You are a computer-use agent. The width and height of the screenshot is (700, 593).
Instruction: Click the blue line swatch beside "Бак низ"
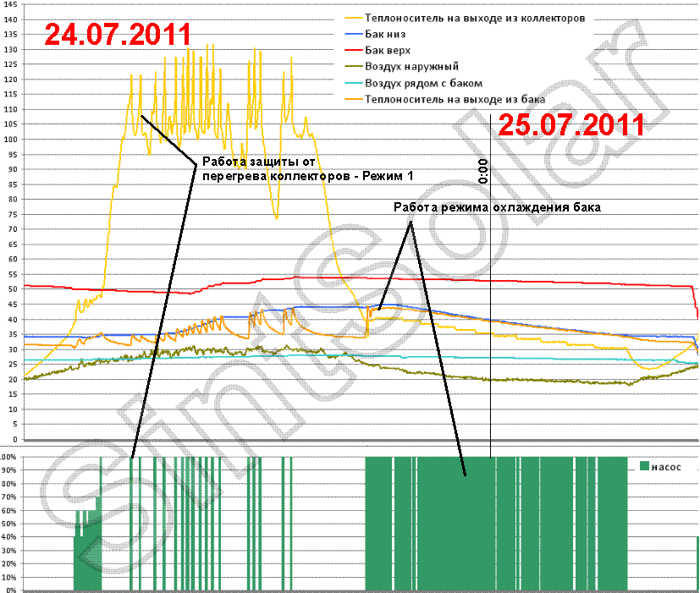353,35
